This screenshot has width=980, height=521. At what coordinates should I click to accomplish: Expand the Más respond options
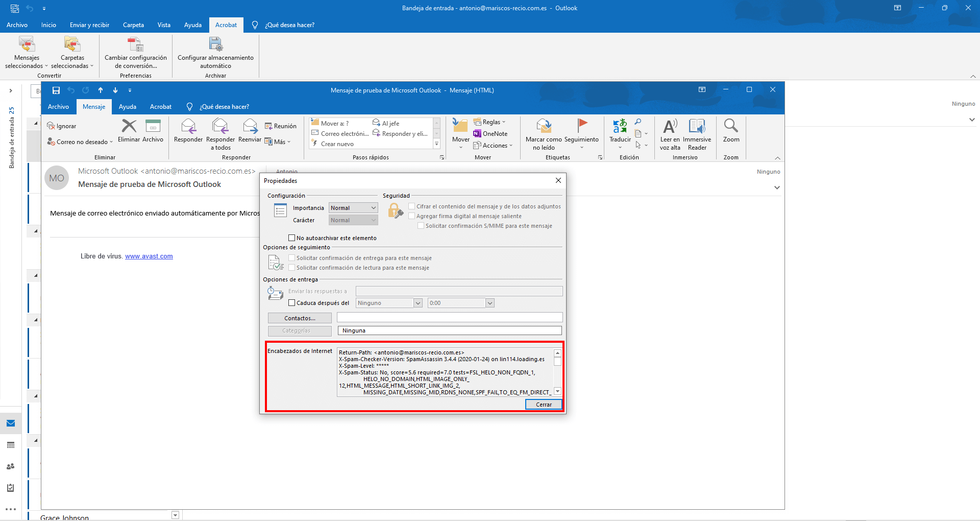point(278,142)
